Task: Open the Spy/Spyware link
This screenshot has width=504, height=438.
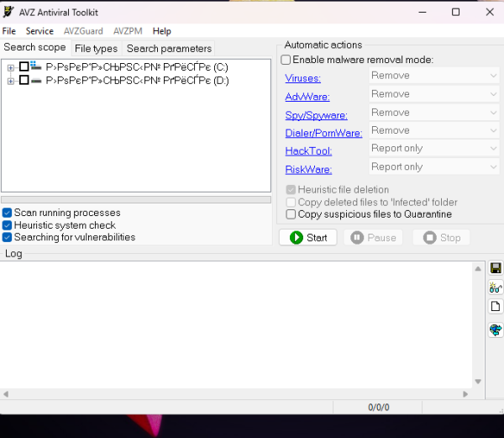Action: tap(317, 115)
